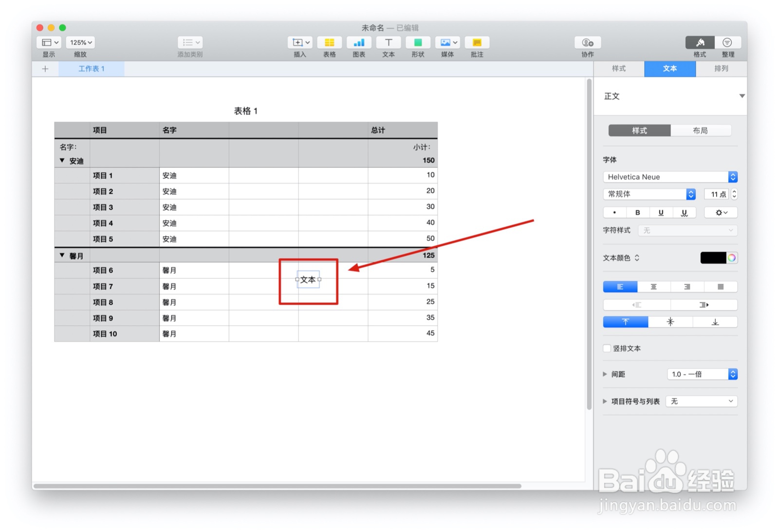Click the 表格 1 table title

click(x=246, y=111)
